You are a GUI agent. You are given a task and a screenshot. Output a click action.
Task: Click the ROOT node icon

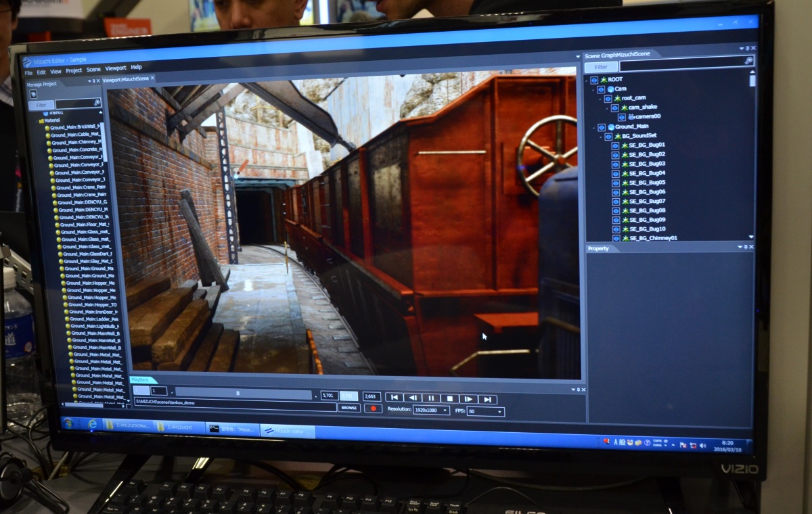tap(603, 80)
